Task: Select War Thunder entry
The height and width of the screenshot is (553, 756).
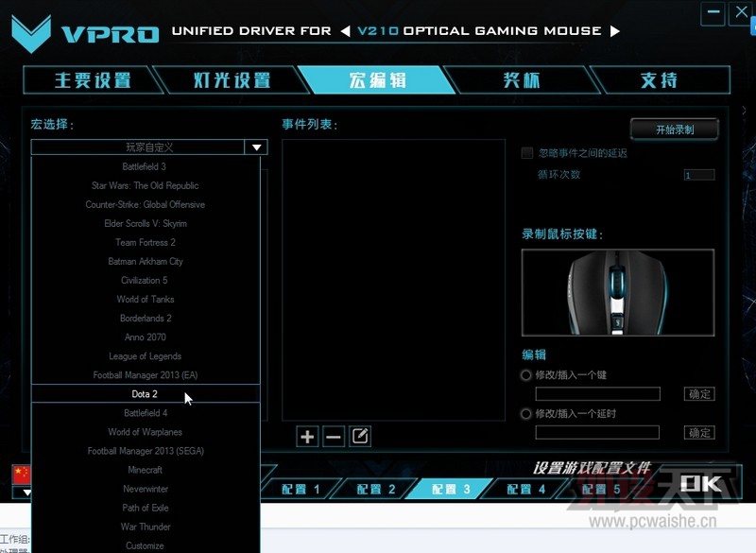Action: pyautogui.click(x=145, y=527)
